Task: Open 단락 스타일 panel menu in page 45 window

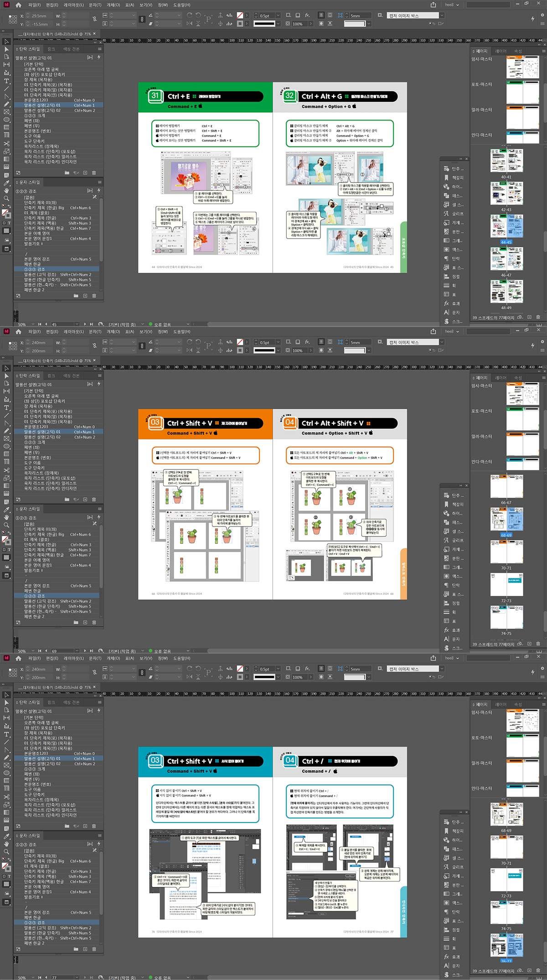Action: [x=99, y=49]
